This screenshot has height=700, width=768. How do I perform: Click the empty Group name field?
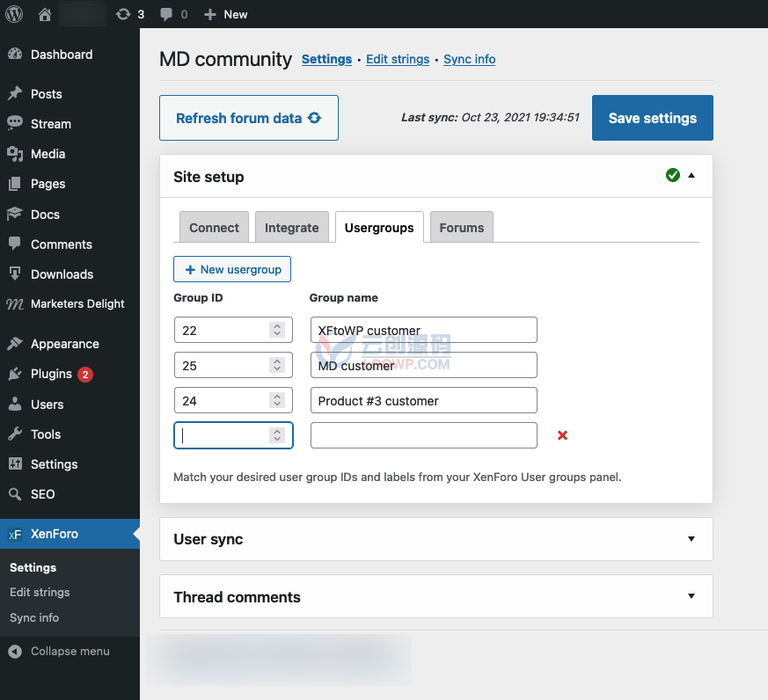[424, 435]
